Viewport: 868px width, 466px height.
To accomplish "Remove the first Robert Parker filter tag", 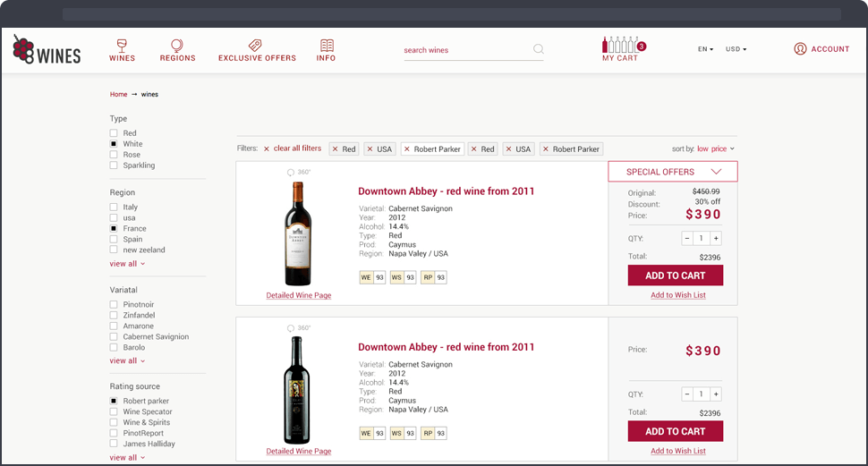I will pos(407,148).
